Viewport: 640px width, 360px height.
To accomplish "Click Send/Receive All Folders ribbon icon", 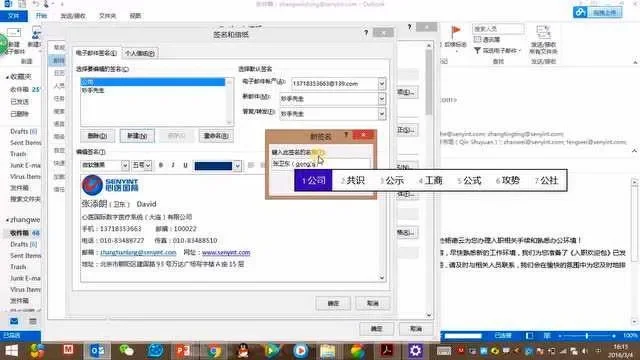I will pyautogui.click(x=543, y=32).
